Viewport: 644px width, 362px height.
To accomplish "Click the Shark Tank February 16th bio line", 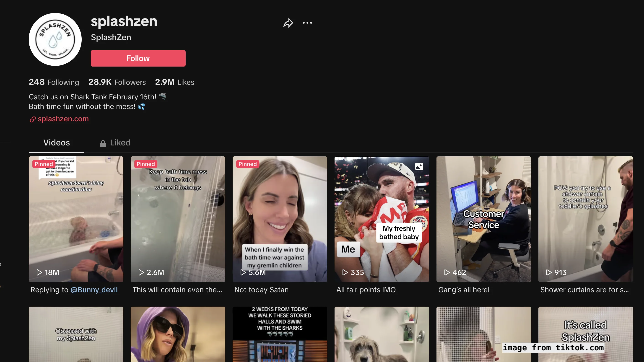I will [x=98, y=97].
